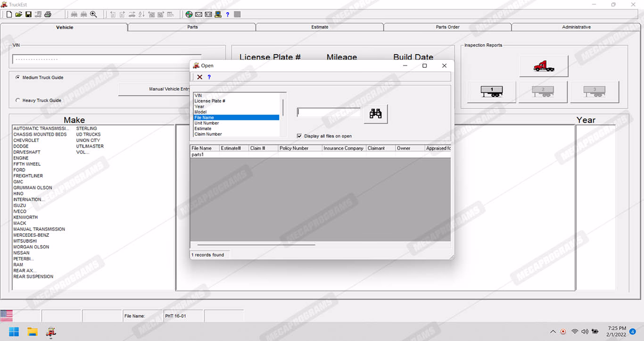Viewport: 644px width, 341px height.
Task: Click the Owner column header
Action: pos(410,148)
